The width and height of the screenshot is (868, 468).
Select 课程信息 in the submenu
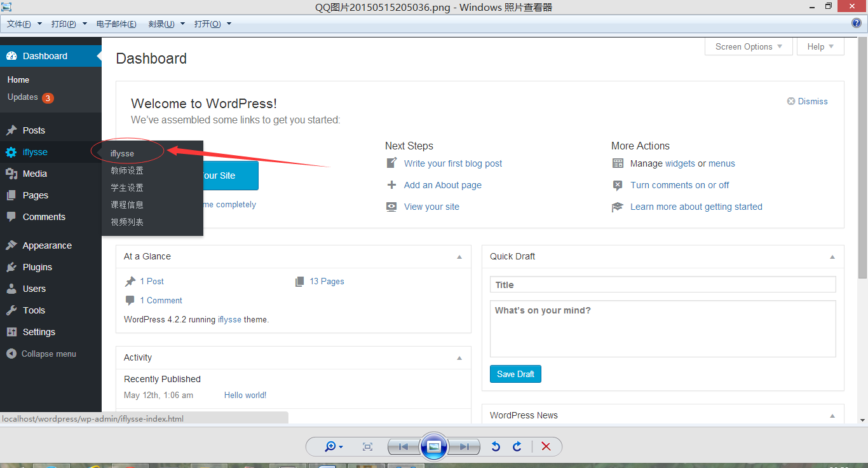(x=127, y=205)
